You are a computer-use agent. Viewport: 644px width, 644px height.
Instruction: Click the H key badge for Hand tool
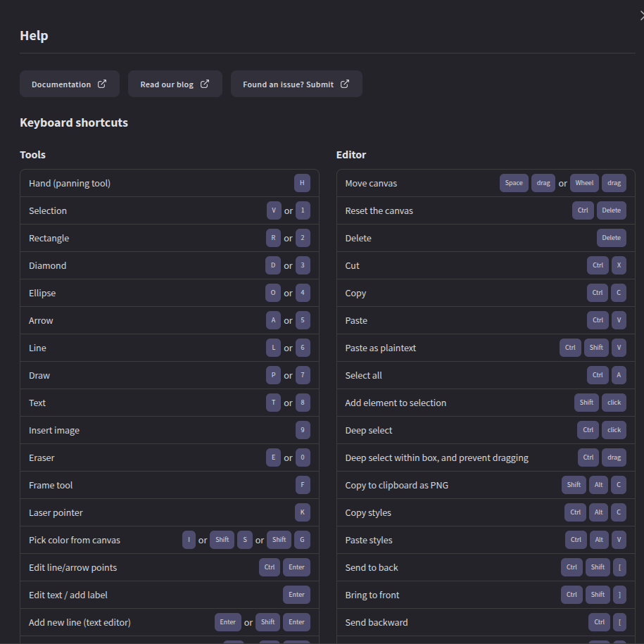pos(302,183)
